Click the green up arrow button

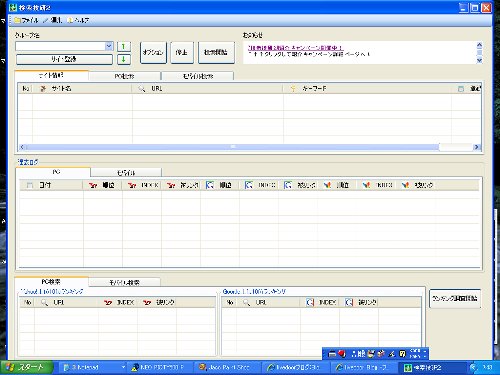coord(123,46)
